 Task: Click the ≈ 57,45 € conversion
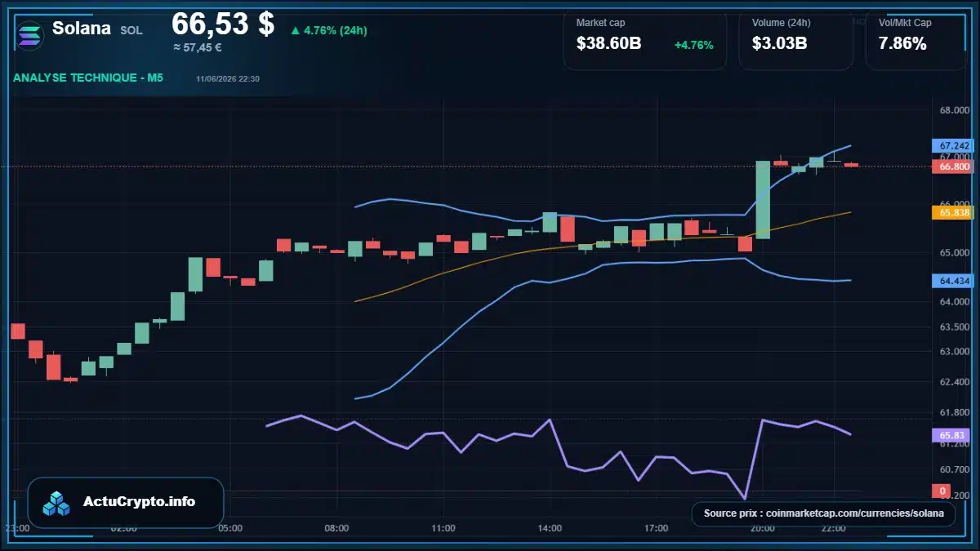[x=198, y=47]
